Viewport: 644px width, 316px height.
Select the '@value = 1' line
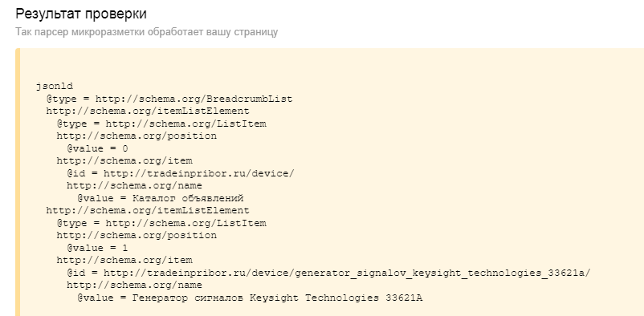pos(97,249)
